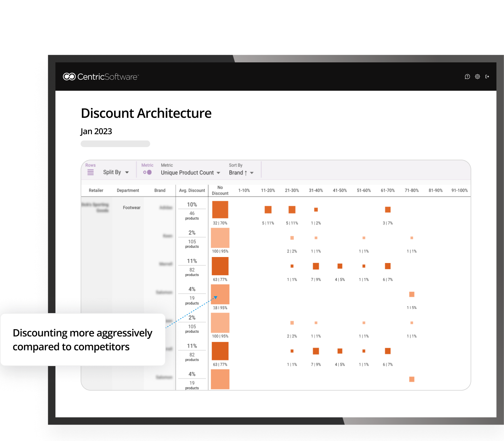504x441 pixels.
Task: Click the Retailer column header
Action: pos(96,190)
